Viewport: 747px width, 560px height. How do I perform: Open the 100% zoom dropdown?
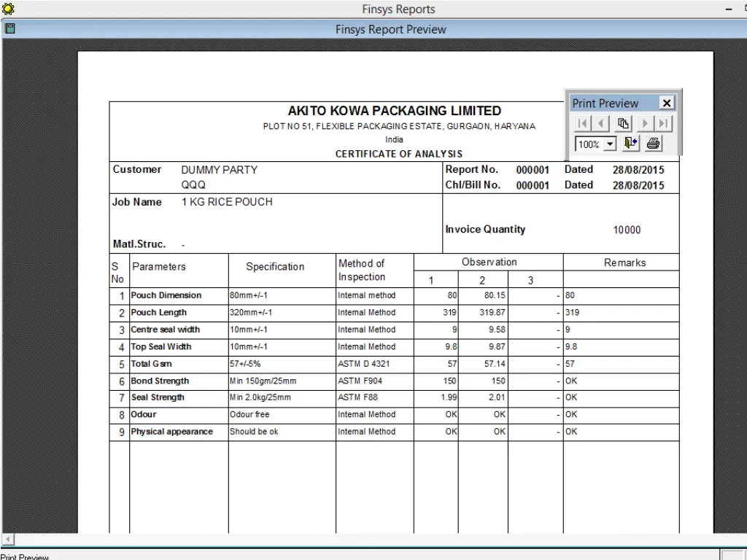(610, 144)
